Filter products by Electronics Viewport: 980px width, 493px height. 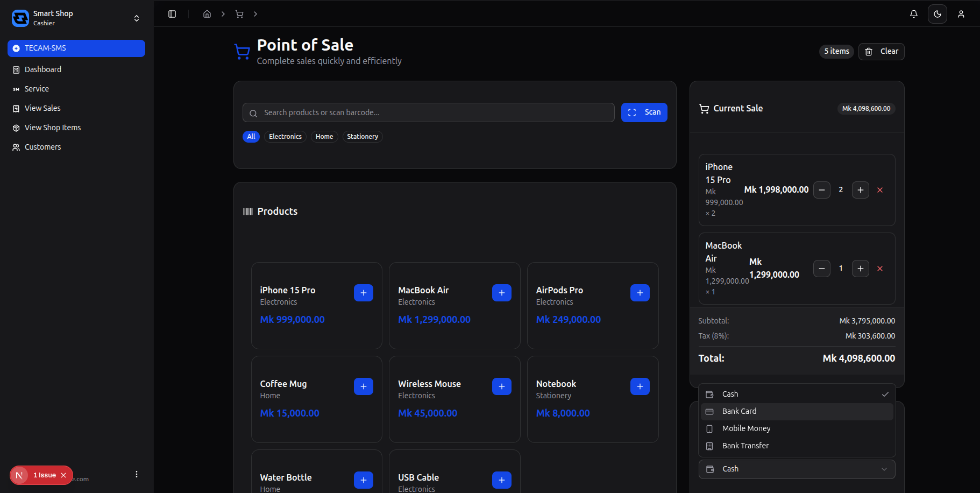click(285, 137)
